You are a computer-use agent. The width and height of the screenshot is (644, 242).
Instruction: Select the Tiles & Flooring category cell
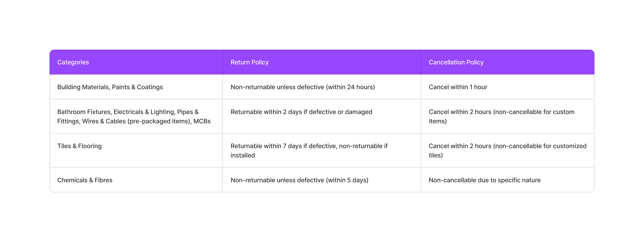click(79, 146)
